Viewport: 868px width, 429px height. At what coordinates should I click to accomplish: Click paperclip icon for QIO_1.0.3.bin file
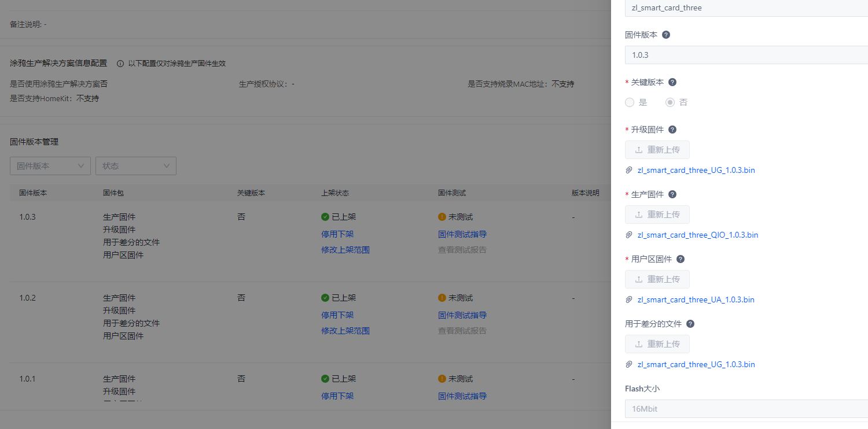(x=629, y=235)
